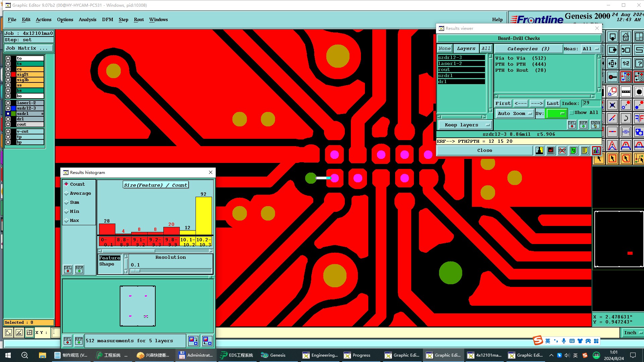Open the Analysis menu
This screenshot has width=644, height=362.
pos(87,19)
